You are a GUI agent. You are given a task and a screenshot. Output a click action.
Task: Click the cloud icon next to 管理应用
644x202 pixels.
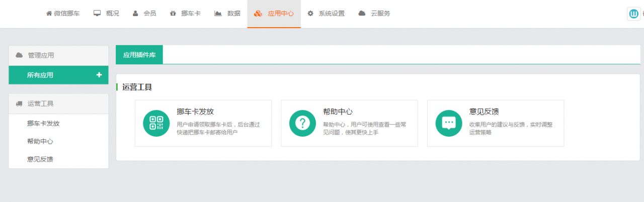(19, 55)
